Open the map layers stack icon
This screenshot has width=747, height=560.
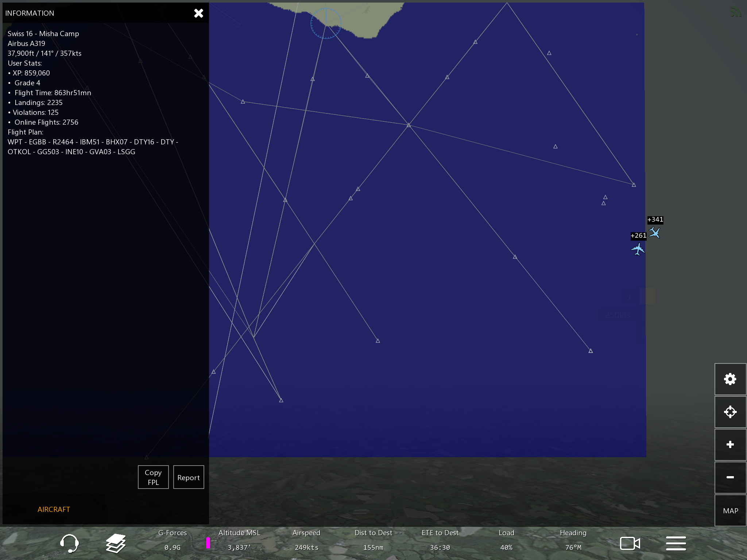tap(116, 543)
